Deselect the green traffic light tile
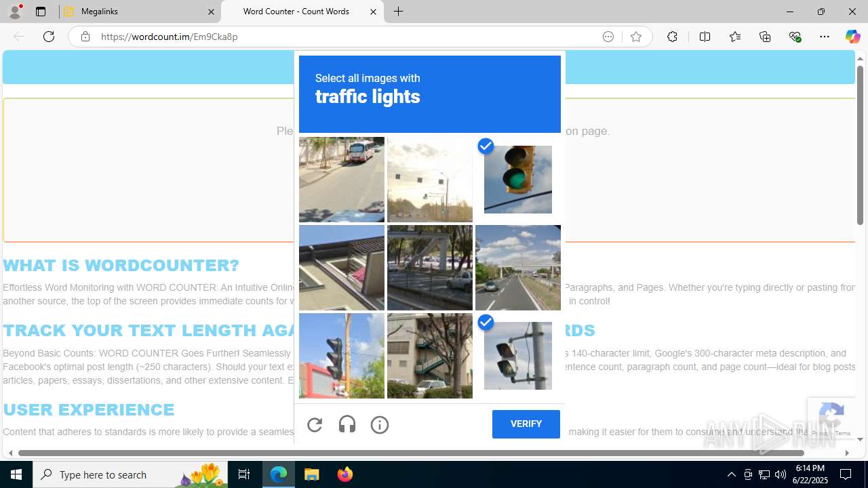This screenshot has width=868, height=488. pos(518,180)
